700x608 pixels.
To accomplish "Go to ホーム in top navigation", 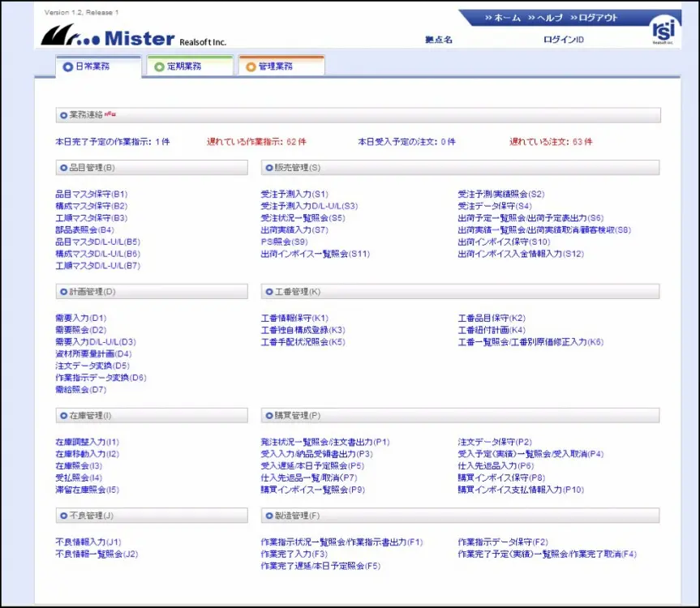I will click(503, 18).
